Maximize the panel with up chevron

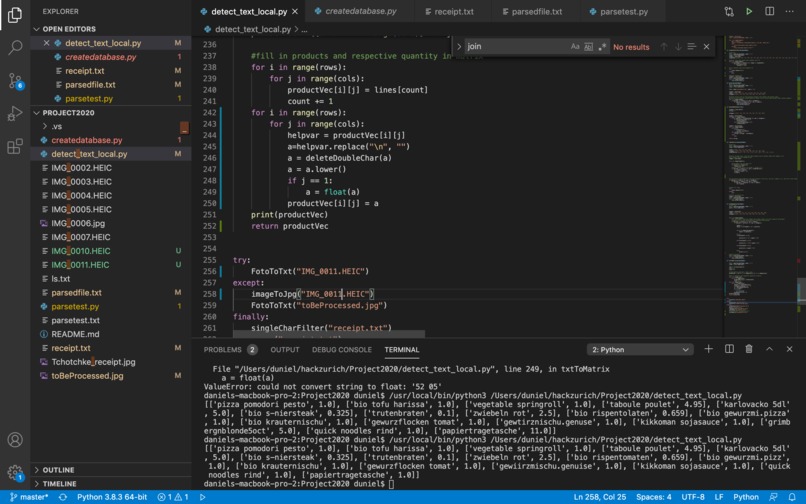(x=770, y=349)
